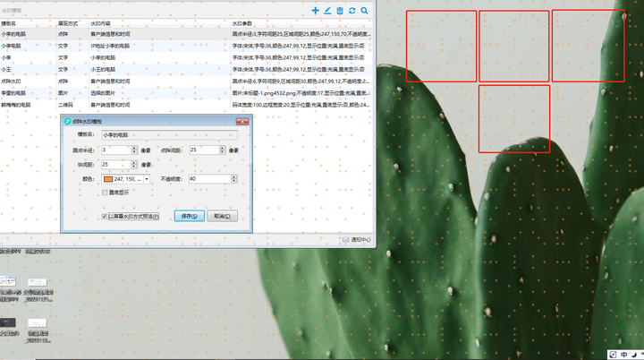The image size is (644, 360).
Task: Click the pencil edit icon in the template toolbar
Action: (x=327, y=10)
